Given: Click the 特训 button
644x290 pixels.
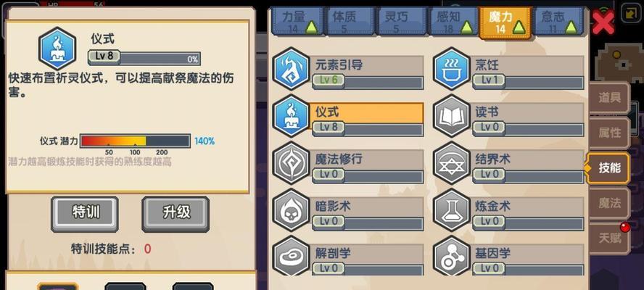Looking at the screenshot, I should click(x=85, y=214).
